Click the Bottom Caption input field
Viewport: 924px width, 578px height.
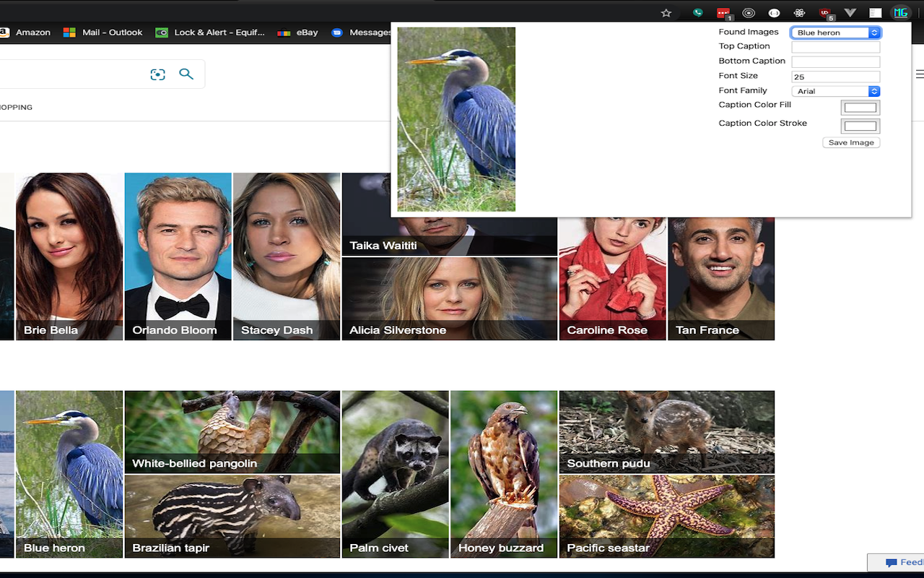pos(836,62)
